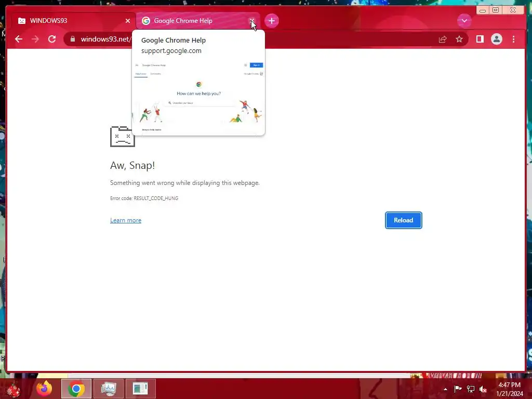Restore down the Chrome window
Image resolution: width=532 pixels, height=399 pixels.
point(496,10)
